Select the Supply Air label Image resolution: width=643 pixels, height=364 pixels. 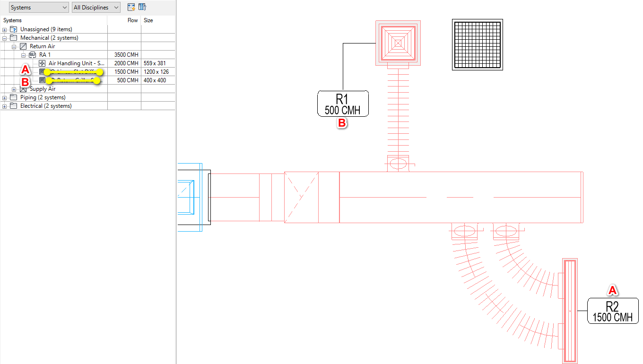click(43, 89)
